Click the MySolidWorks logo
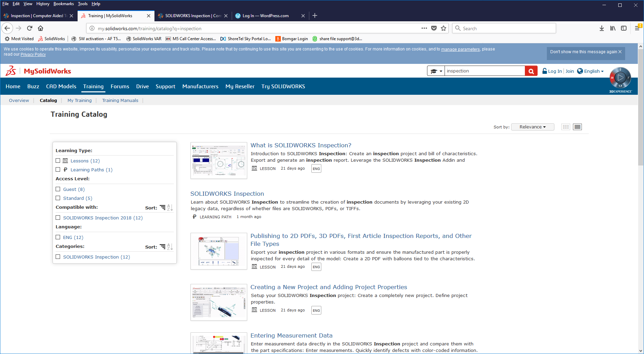Screen dimensions: 644x354 pyautogui.click(x=38, y=71)
